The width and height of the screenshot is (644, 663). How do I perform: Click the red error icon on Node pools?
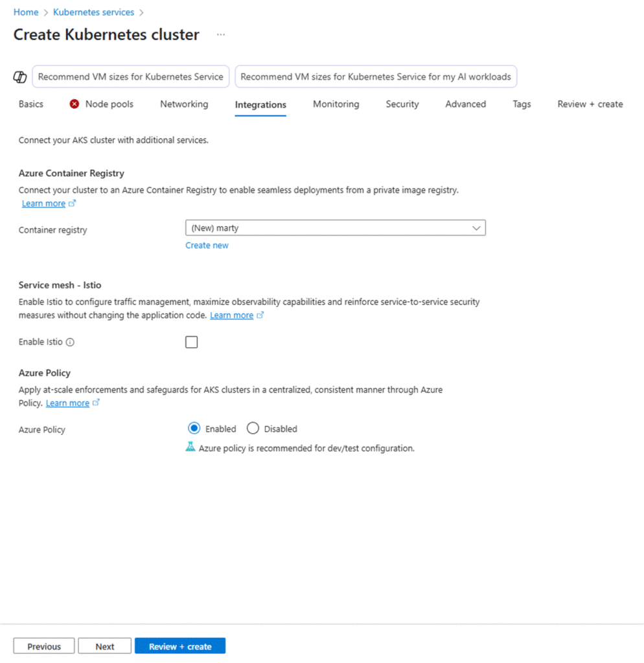pyautogui.click(x=75, y=104)
